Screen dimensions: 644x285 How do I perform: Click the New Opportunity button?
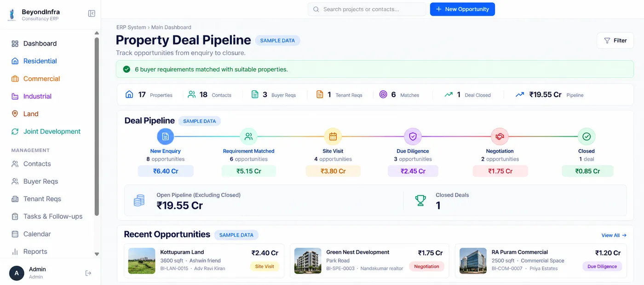pyautogui.click(x=462, y=9)
